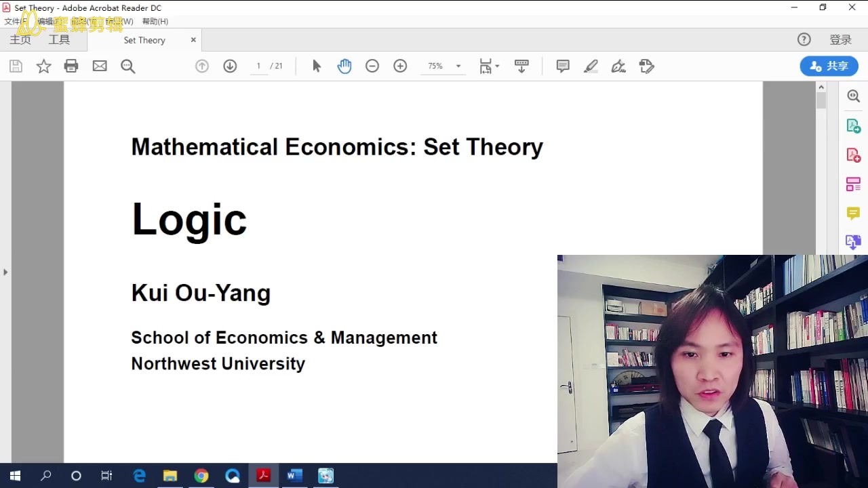Viewport: 868px width, 488px height.
Task: Click the stamp/redact tool icon
Action: click(x=646, y=66)
